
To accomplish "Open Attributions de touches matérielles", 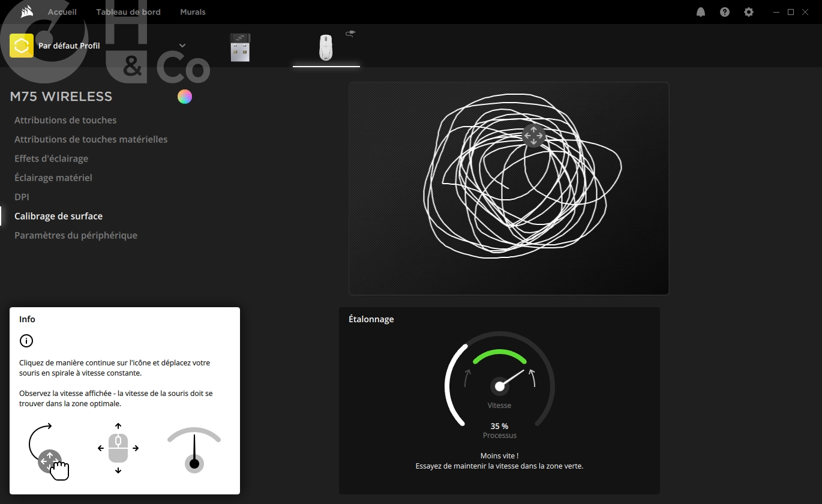I will coord(91,139).
